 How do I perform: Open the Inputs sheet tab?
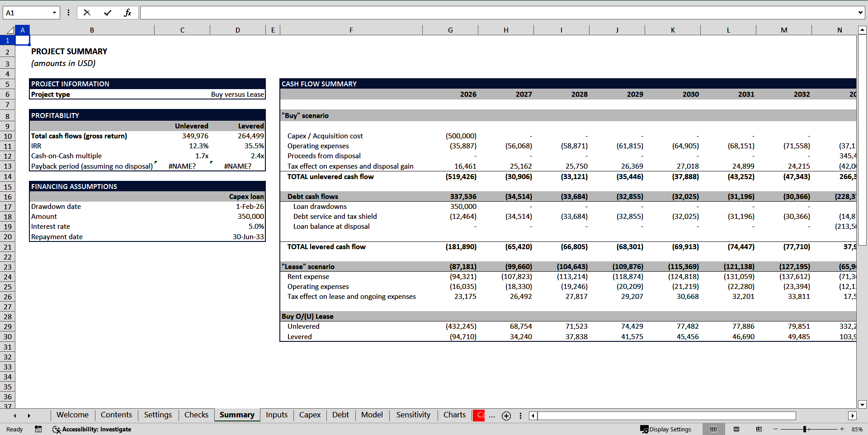(277, 415)
